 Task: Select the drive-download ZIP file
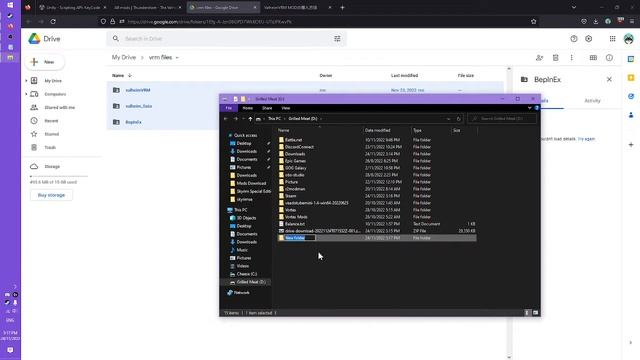[322, 231]
